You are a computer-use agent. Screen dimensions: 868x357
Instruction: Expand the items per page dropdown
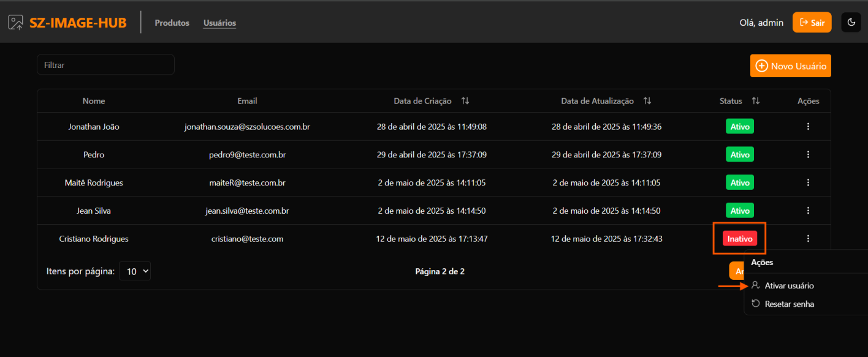tap(134, 271)
